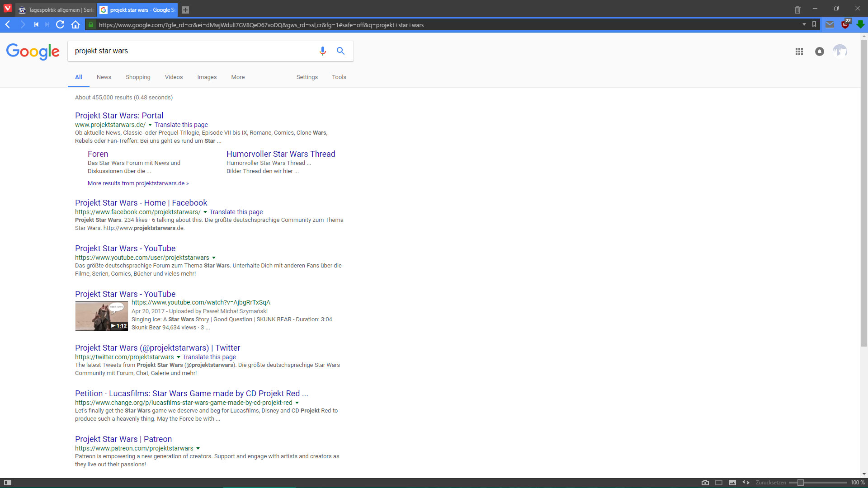Reset zoom with Zurücksetzen button

pyautogui.click(x=771, y=483)
